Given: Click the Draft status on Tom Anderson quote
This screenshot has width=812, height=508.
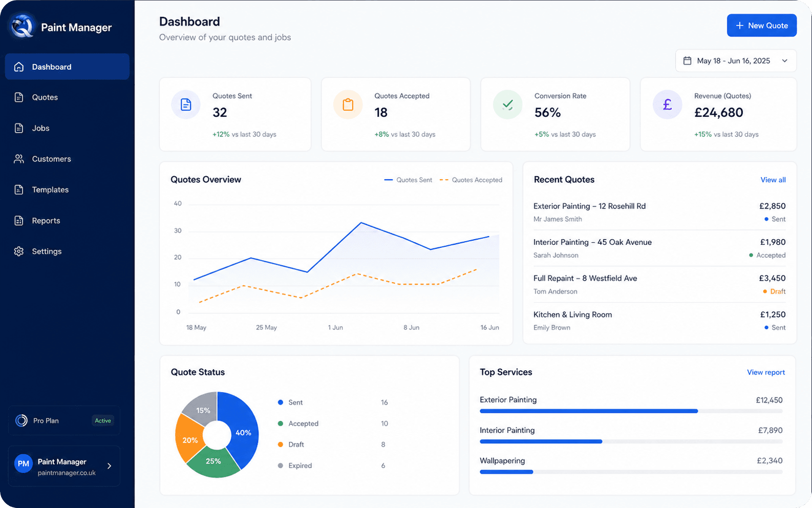Looking at the screenshot, I should click(x=774, y=291).
